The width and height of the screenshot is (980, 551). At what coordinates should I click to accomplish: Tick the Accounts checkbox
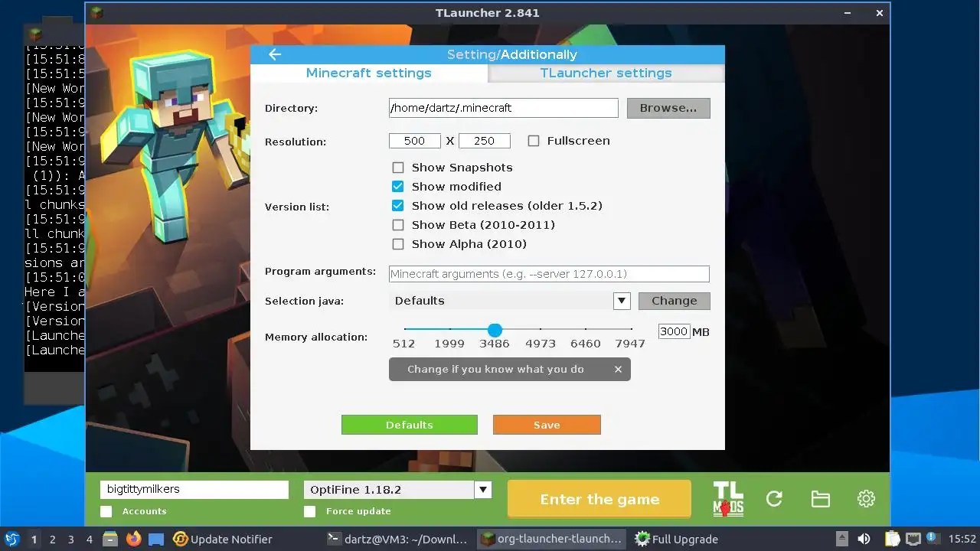106,511
